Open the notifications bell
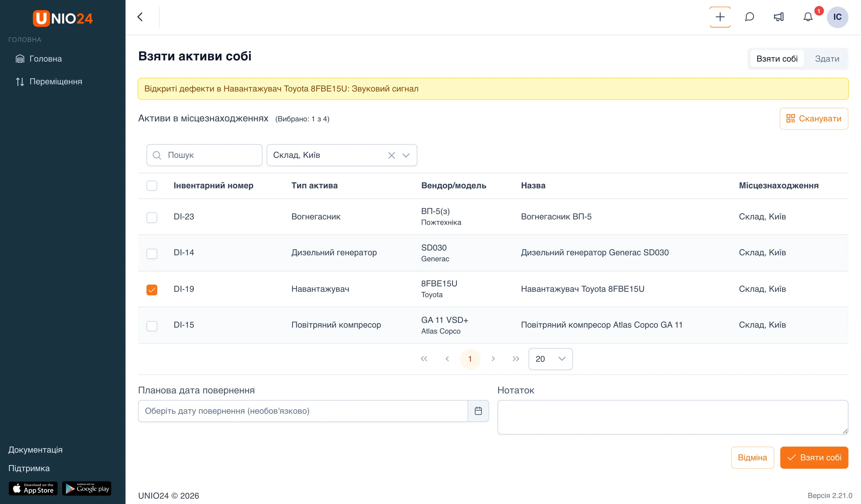This screenshot has width=861, height=504. point(808,17)
